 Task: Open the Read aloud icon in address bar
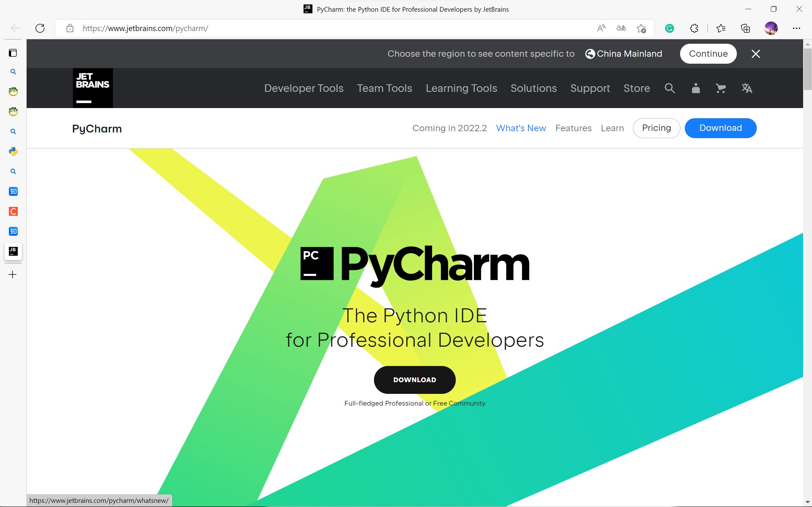(x=601, y=29)
